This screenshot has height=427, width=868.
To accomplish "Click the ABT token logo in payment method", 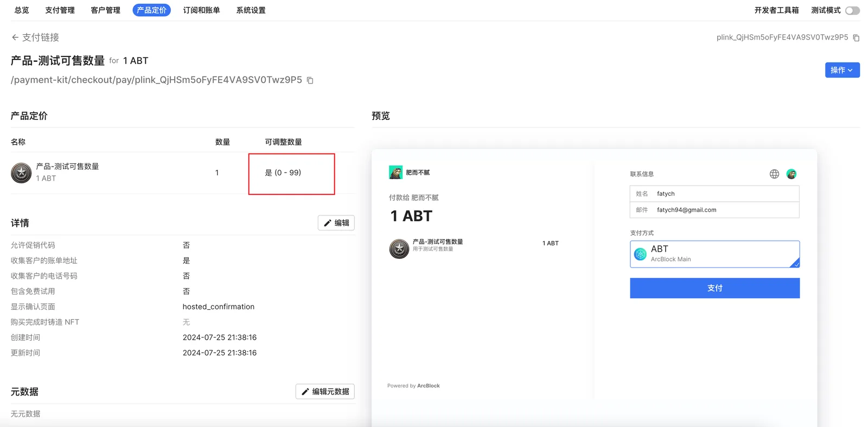I will pyautogui.click(x=640, y=254).
